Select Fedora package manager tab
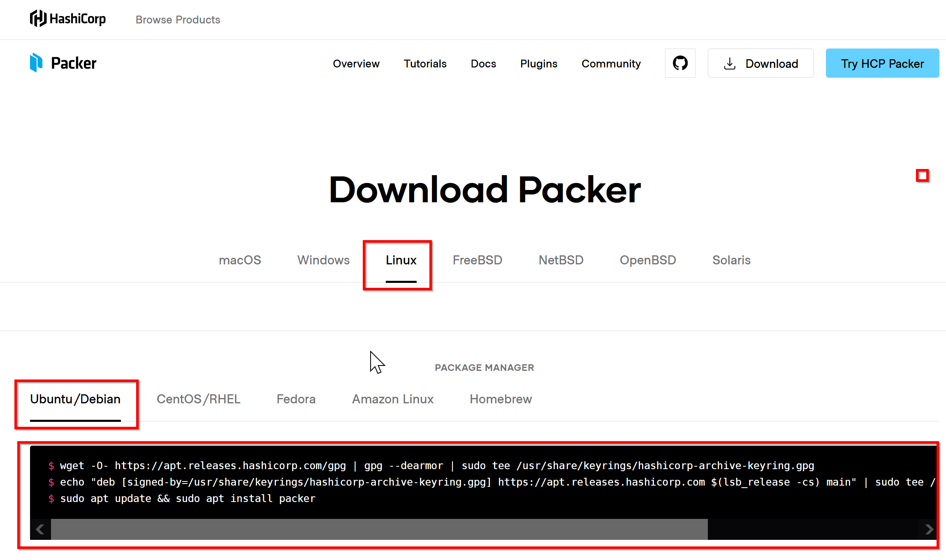 click(296, 399)
